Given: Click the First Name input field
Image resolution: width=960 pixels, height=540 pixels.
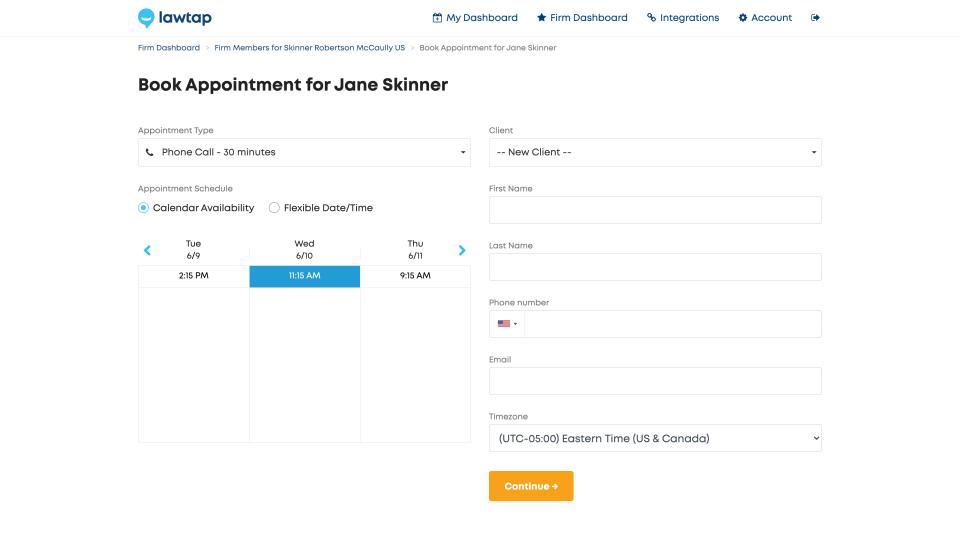Looking at the screenshot, I should pos(655,210).
